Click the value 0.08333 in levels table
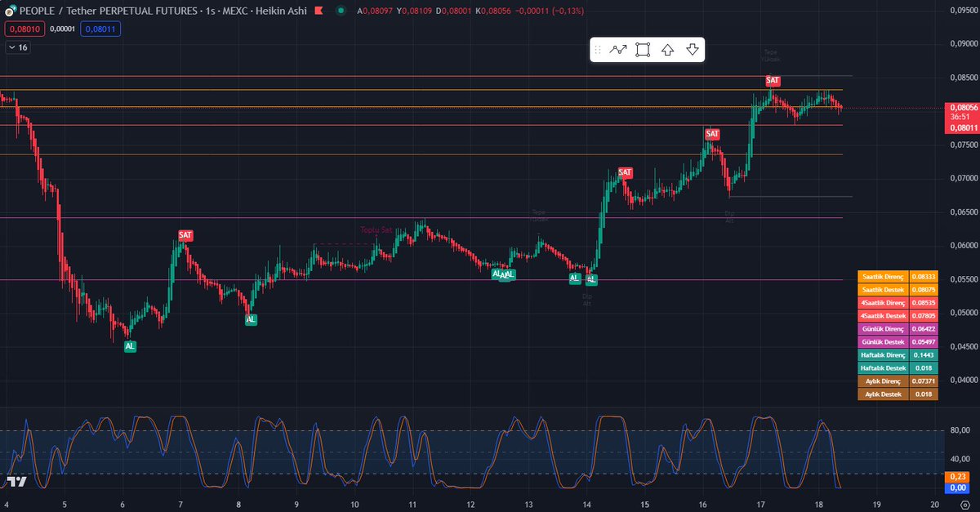 (924, 276)
